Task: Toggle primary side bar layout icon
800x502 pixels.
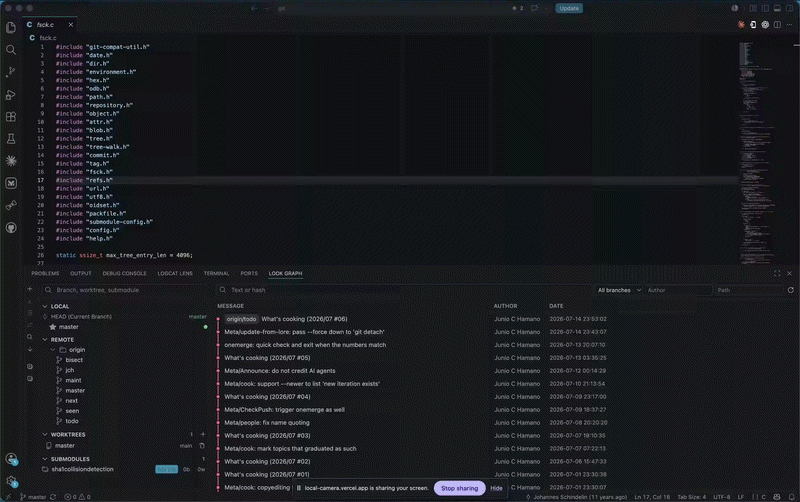Action: point(765,8)
